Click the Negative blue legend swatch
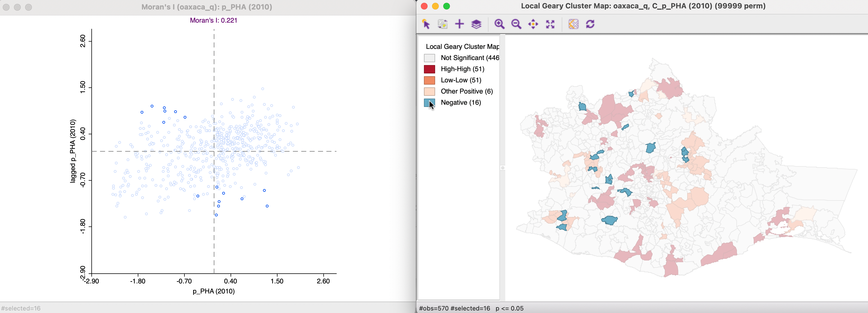868x313 pixels. click(x=429, y=103)
